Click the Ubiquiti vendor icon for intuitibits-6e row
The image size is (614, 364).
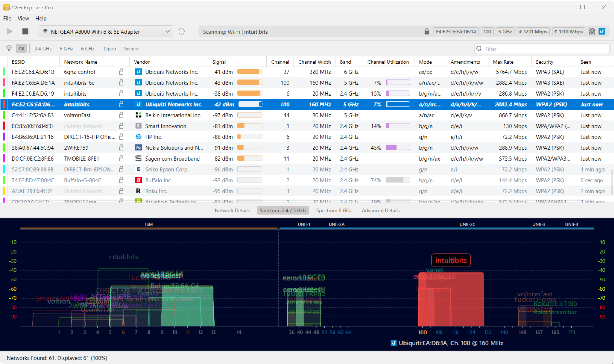coord(139,83)
